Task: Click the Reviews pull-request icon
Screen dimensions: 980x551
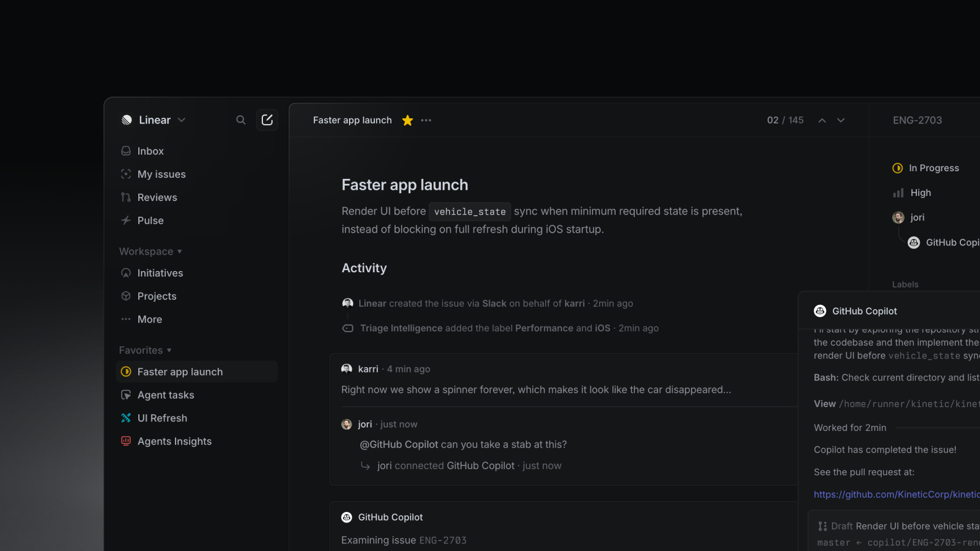Action: 126,197
